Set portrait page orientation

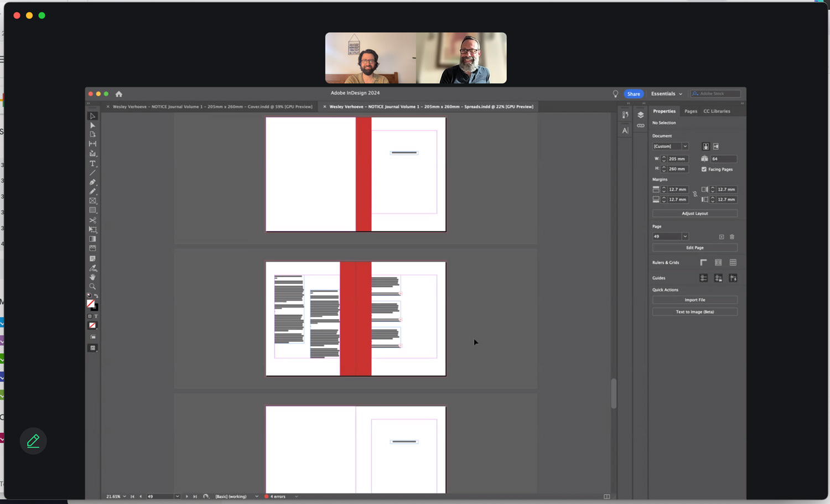705,147
